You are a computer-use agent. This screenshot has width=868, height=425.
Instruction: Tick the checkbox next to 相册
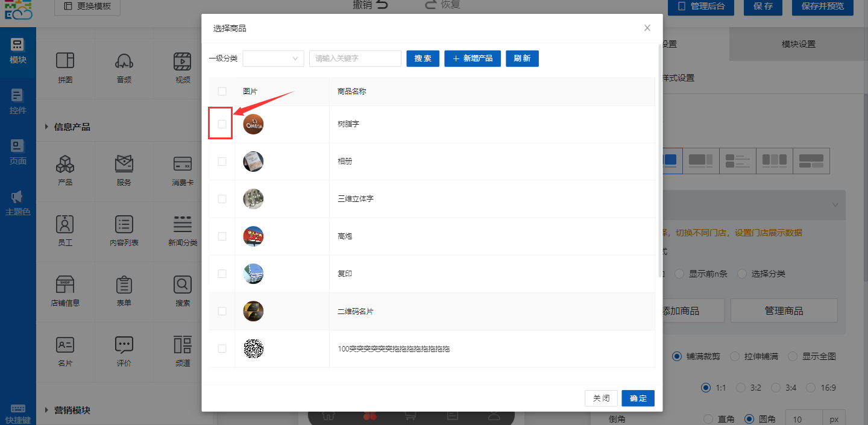[222, 162]
